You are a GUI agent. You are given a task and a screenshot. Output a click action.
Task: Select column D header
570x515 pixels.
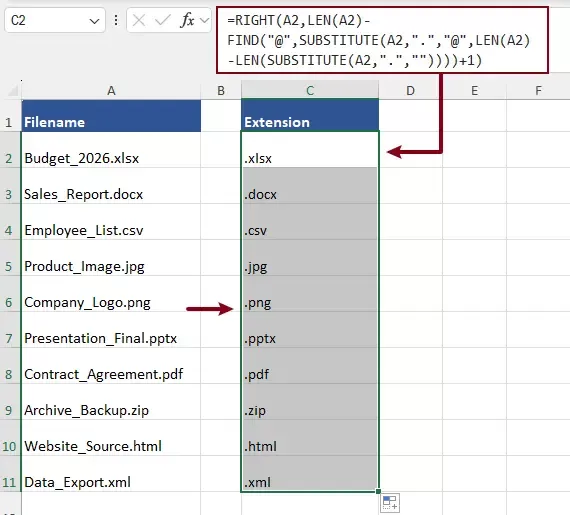click(410, 90)
